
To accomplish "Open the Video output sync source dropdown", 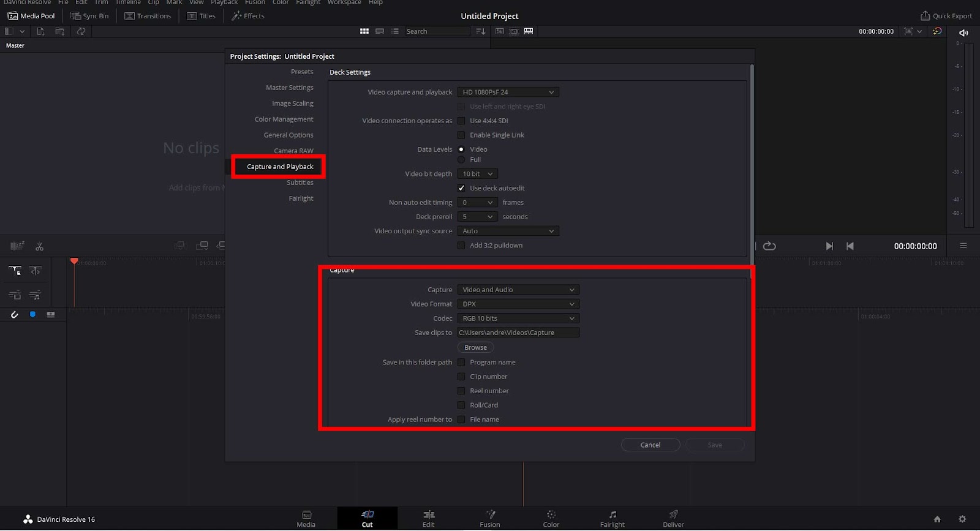I will (508, 231).
